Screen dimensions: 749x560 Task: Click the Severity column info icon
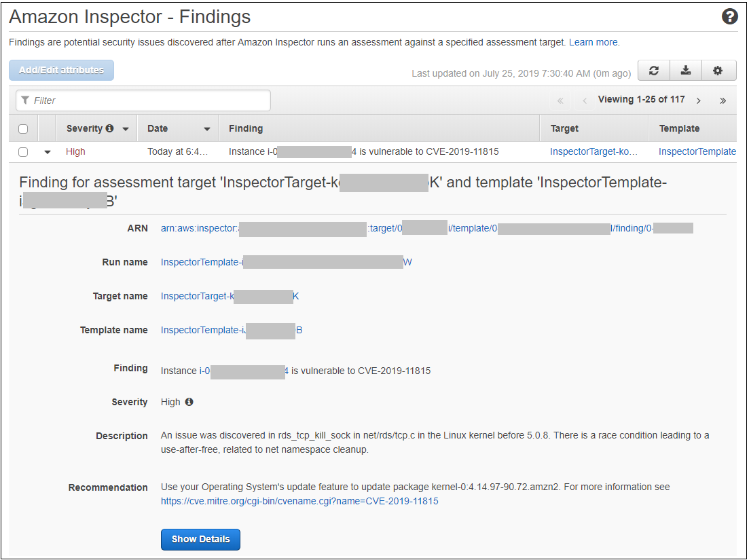tap(110, 128)
